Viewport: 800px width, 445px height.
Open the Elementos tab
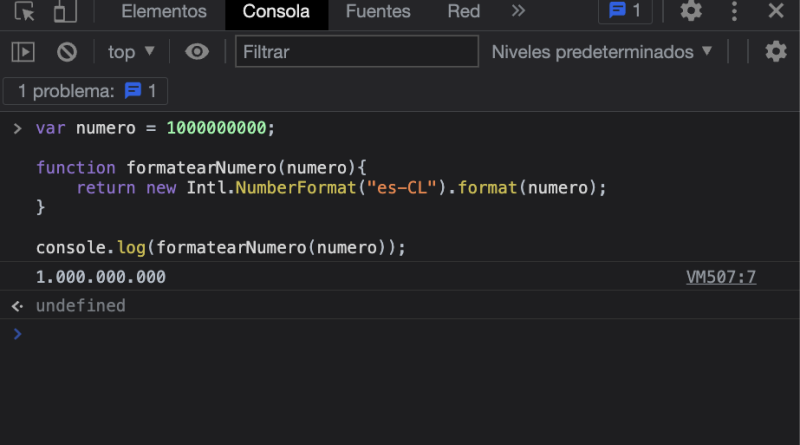[x=164, y=11]
